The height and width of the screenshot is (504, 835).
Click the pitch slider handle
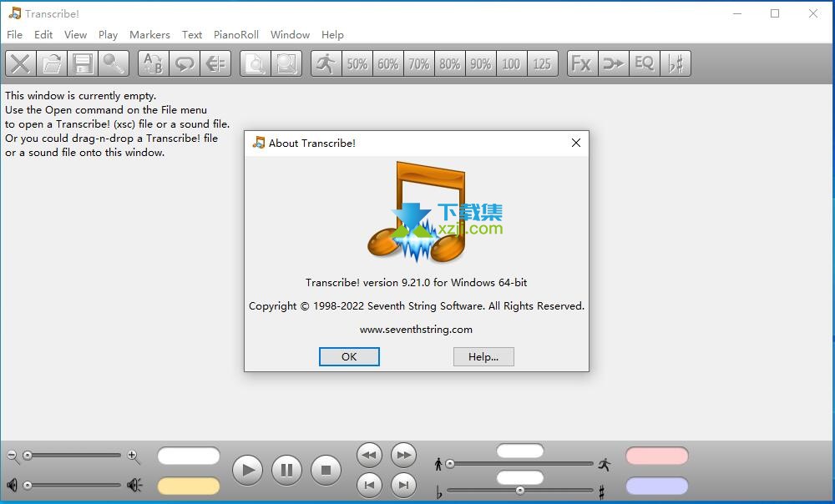tap(519, 491)
